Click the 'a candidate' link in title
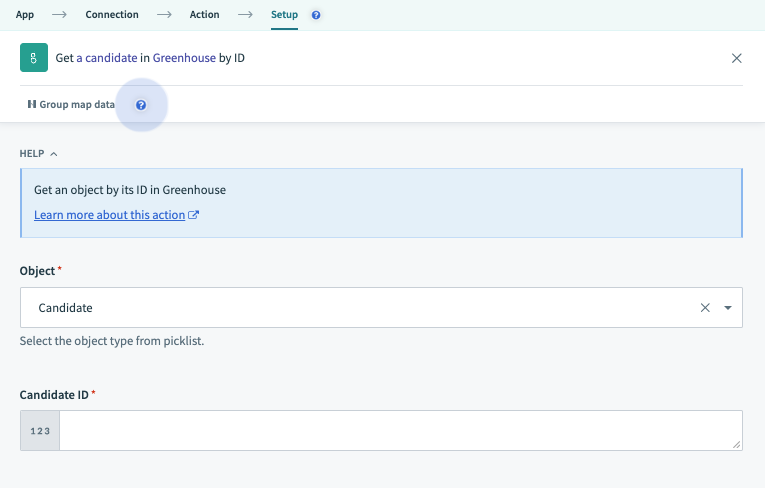 pyautogui.click(x=107, y=58)
